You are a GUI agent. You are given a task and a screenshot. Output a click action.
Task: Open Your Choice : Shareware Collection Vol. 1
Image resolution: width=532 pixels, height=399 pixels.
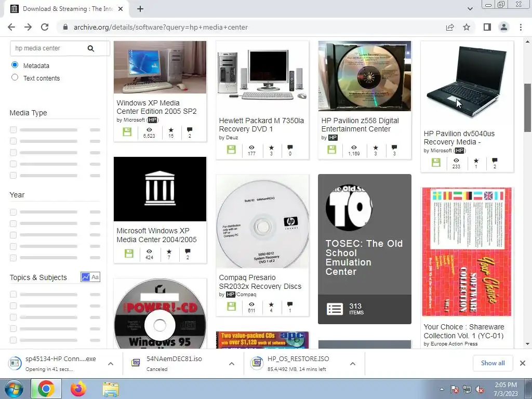pyautogui.click(x=464, y=331)
